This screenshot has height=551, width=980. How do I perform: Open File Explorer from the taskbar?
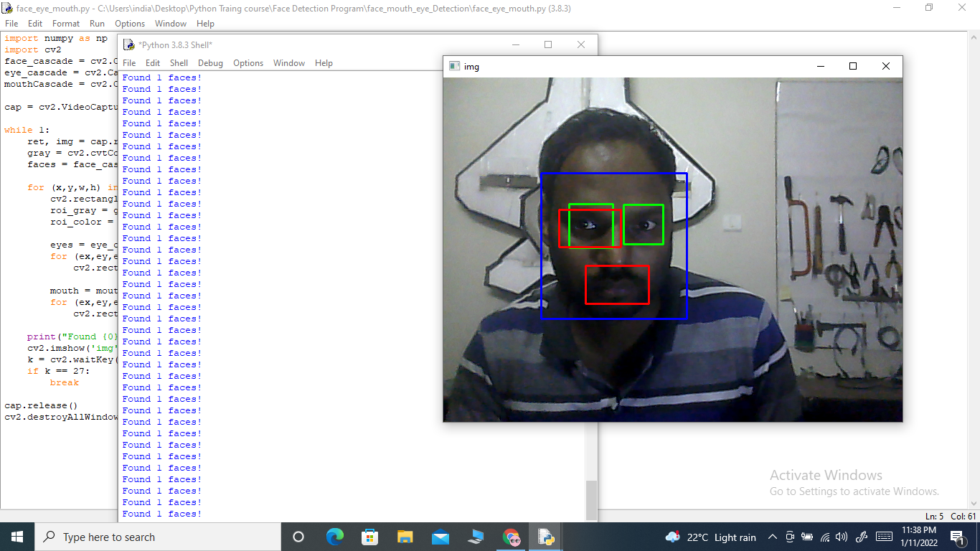(405, 537)
